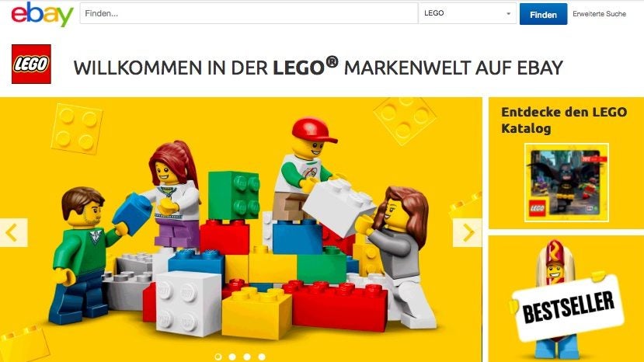
Task: Select second carousel dot indicator
Action: point(232,357)
